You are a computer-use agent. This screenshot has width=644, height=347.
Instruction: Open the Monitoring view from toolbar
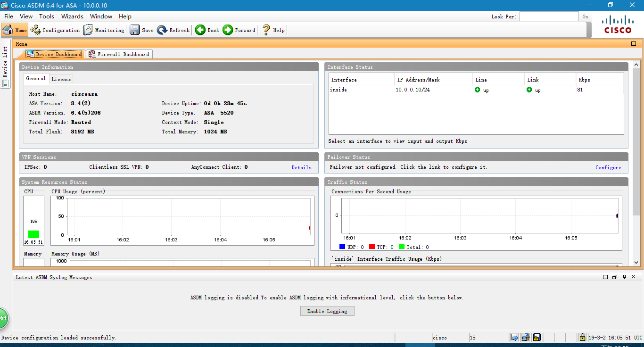click(104, 30)
